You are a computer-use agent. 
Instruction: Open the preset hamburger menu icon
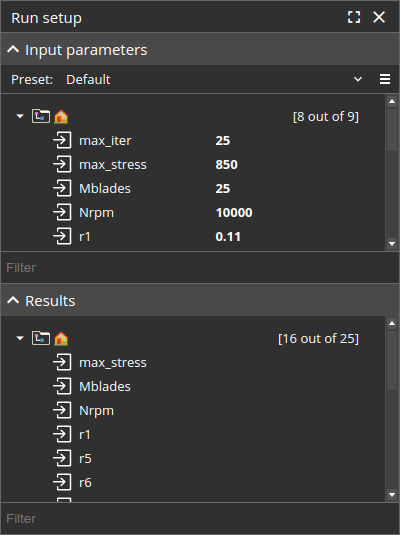click(x=385, y=79)
